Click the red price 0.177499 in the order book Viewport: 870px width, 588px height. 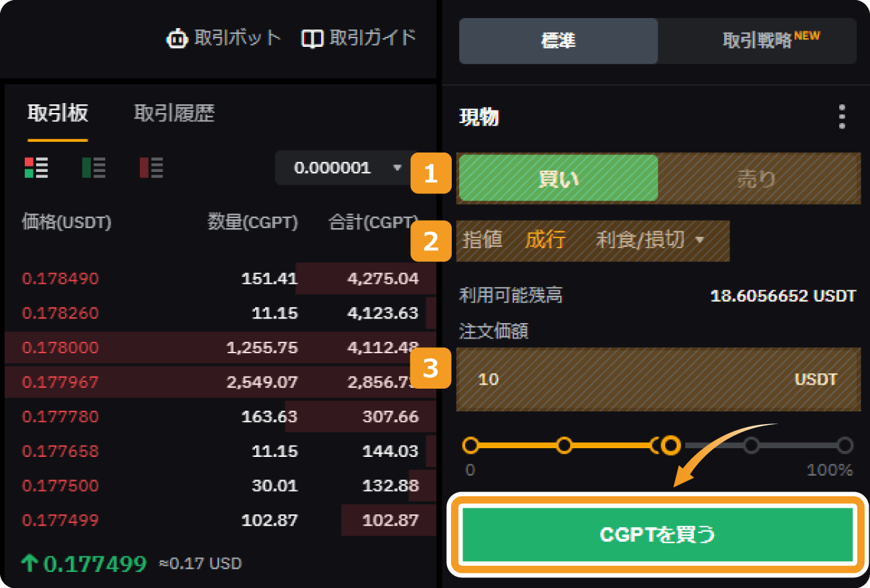(60, 520)
